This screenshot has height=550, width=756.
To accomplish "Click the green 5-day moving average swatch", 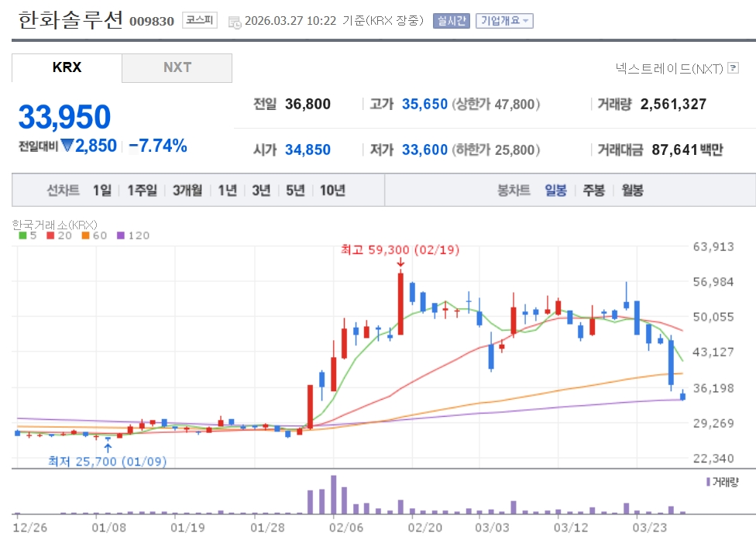I will coord(22,235).
